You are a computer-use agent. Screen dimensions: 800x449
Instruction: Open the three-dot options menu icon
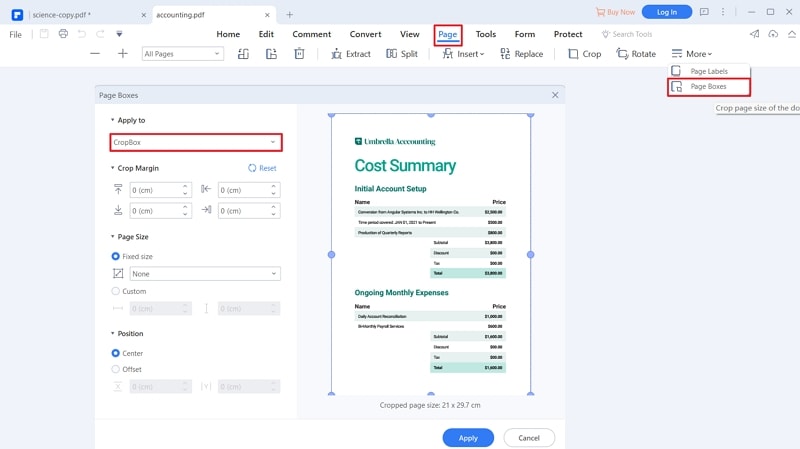(x=723, y=12)
